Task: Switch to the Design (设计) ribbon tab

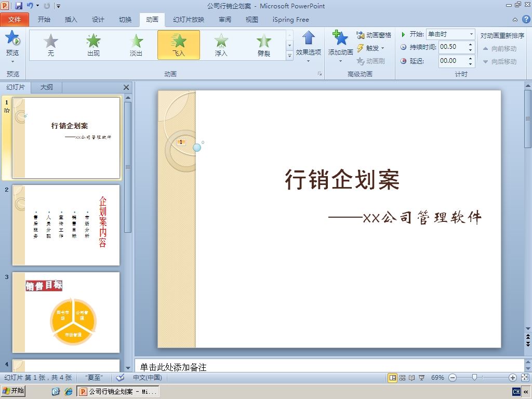Action: coord(98,20)
